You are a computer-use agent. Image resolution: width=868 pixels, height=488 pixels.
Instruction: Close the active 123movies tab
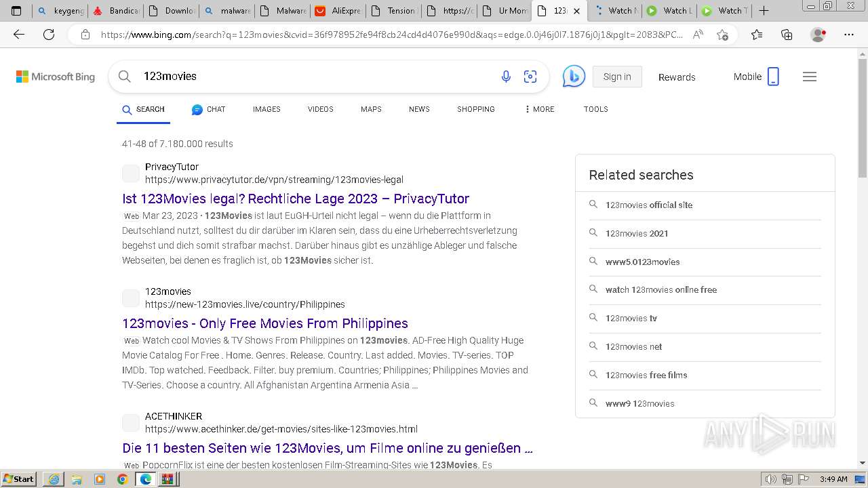coord(576,11)
